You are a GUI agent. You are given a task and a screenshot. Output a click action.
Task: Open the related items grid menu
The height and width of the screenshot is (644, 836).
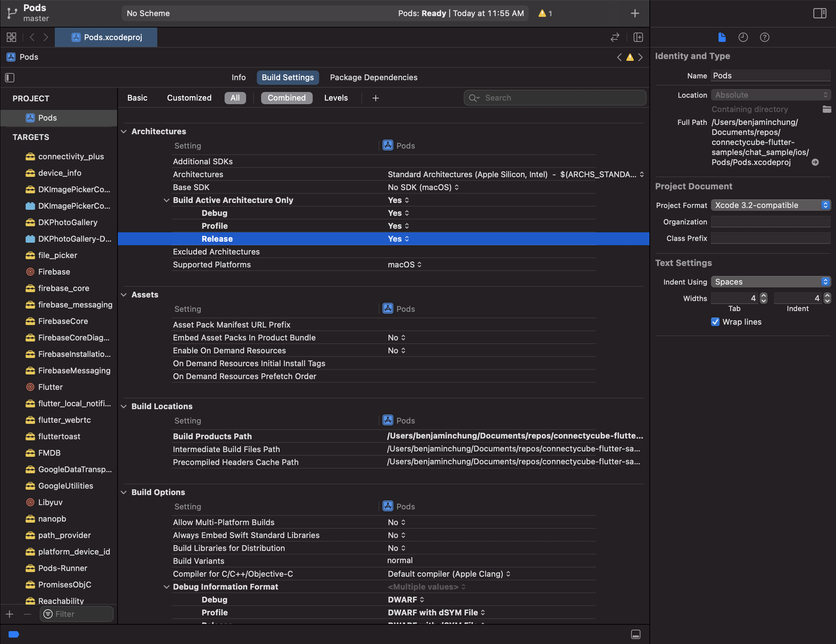pyautogui.click(x=11, y=37)
